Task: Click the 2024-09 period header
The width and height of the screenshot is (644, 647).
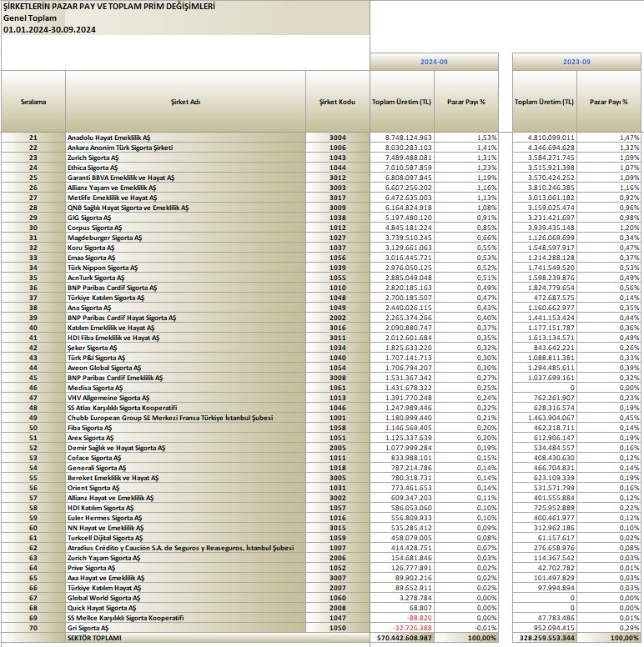Action: (x=434, y=62)
